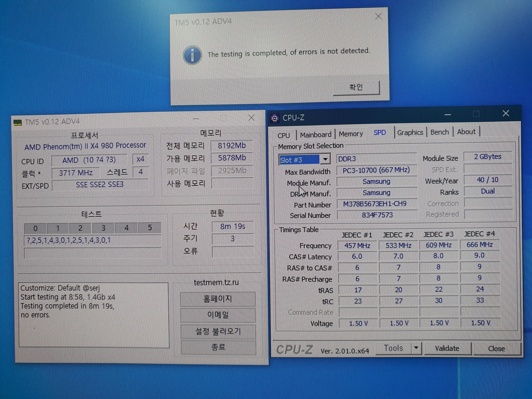The image size is (532, 399).
Task: Click the blue info icon in TM5 dialog
Action: (x=192, y=55)
